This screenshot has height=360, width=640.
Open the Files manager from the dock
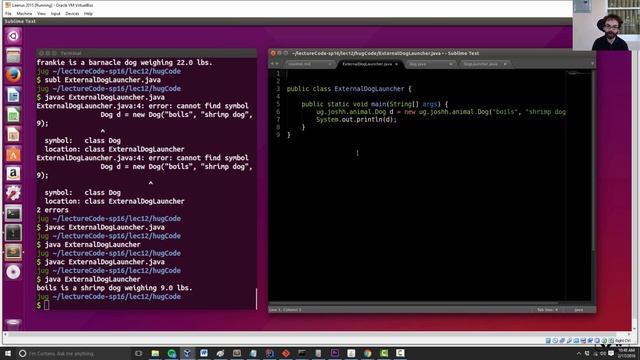(13, 56)
